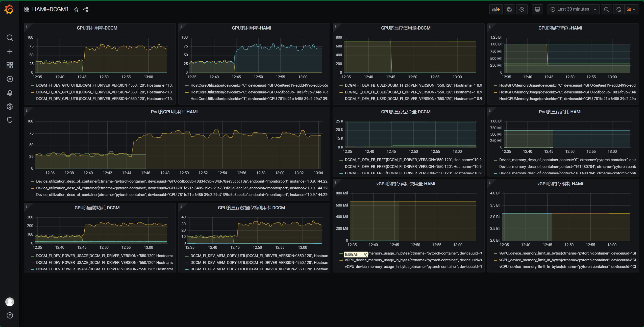
Task: Select second DCGM_FI_DEV_POWER_USAGE legend entry
Action: pos(104,263)
